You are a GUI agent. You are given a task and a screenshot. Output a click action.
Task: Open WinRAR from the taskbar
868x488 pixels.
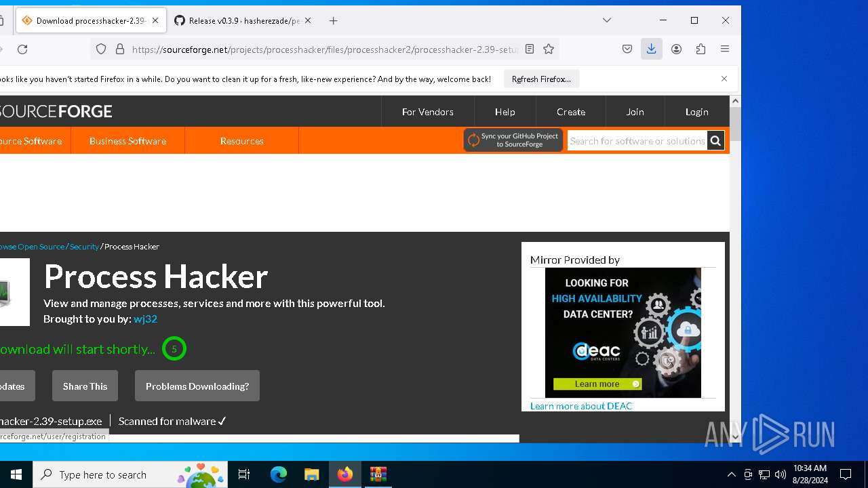(x=378, y=474)
